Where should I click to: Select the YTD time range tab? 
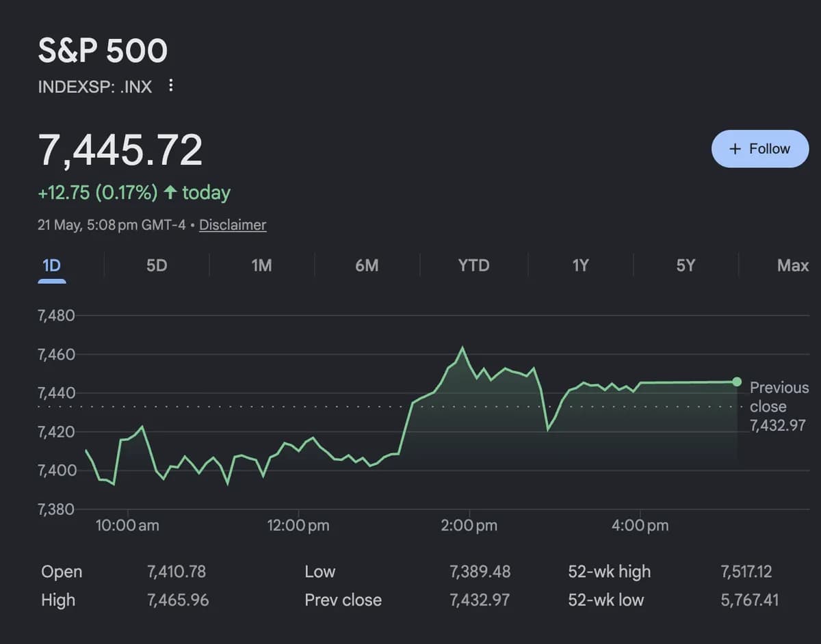(473, 265)
